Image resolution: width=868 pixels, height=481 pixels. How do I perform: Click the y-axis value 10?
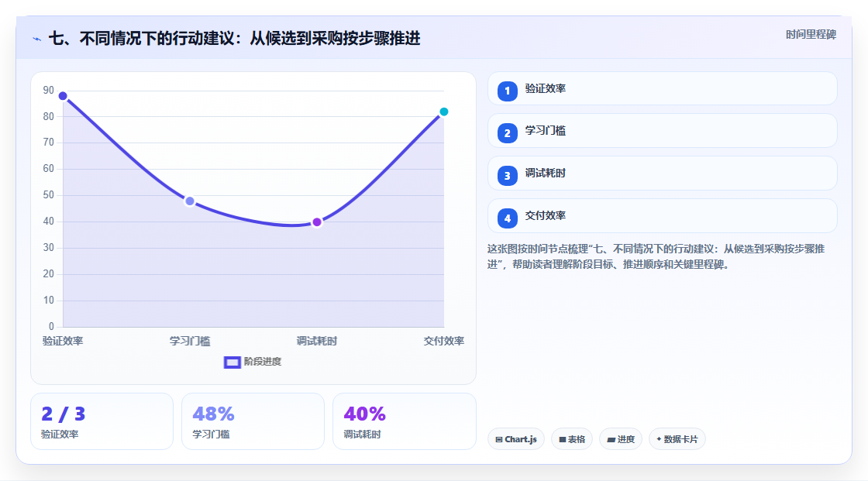(x=49, y=300)
